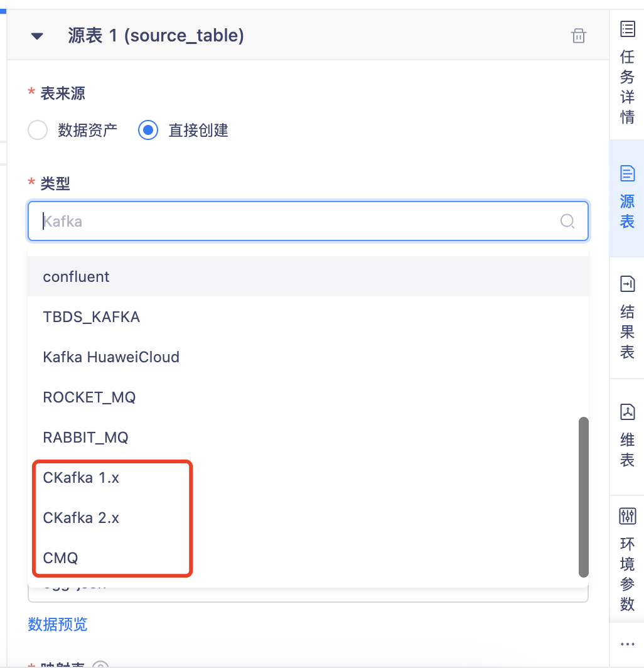Click the dropdown list scrollbar thumb
This screenshot has width=644, height=668.
point(584,497)
